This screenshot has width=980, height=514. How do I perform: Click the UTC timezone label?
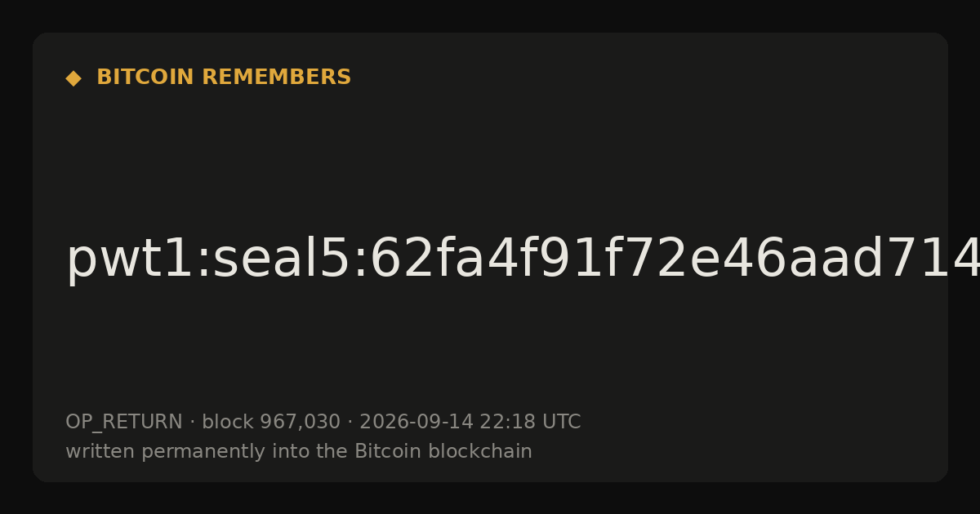(x=560, y=423)
